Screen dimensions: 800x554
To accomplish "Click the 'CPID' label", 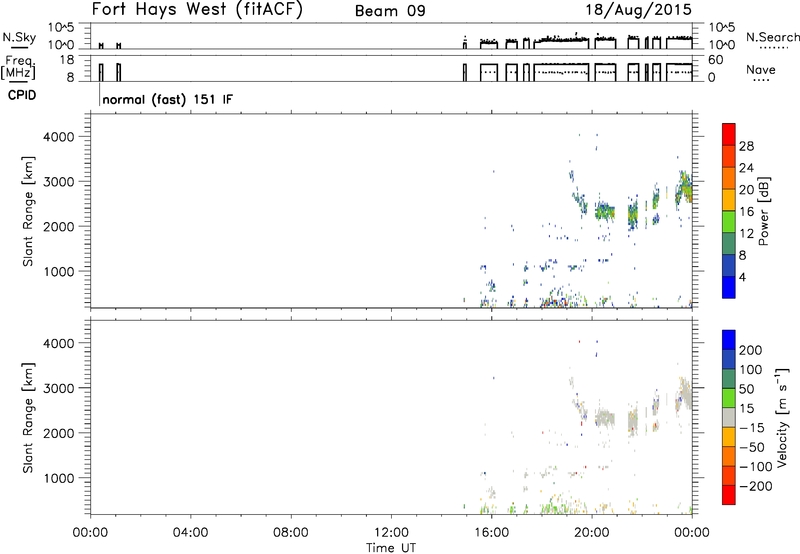I will coord(22,95).
